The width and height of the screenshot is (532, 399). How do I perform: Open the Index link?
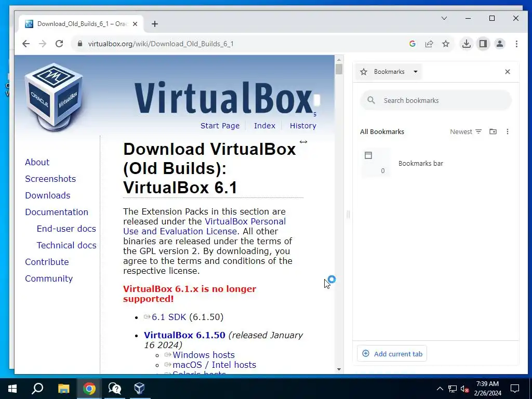tap(264, 126)
